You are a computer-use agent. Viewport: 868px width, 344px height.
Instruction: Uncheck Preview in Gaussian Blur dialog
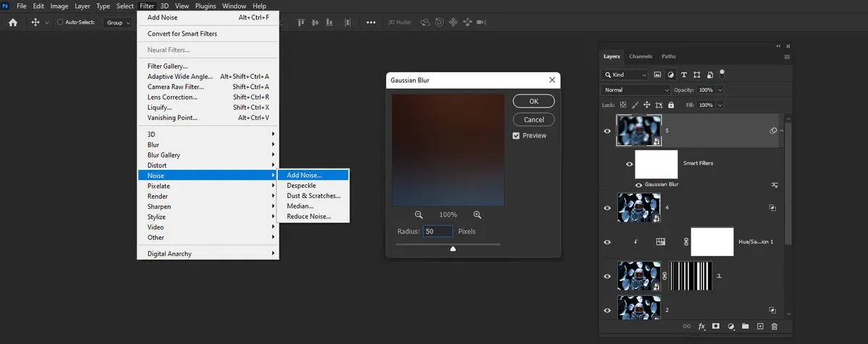pos(516,136)
